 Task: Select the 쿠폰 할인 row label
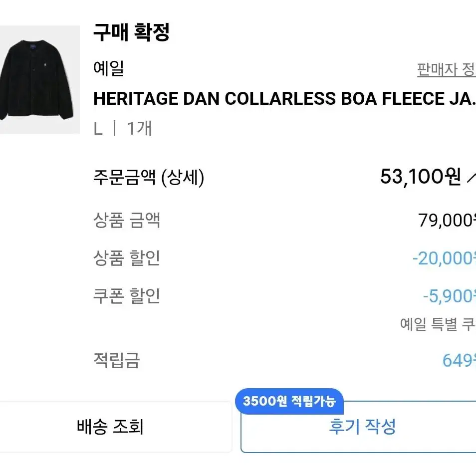pos(127,296)
